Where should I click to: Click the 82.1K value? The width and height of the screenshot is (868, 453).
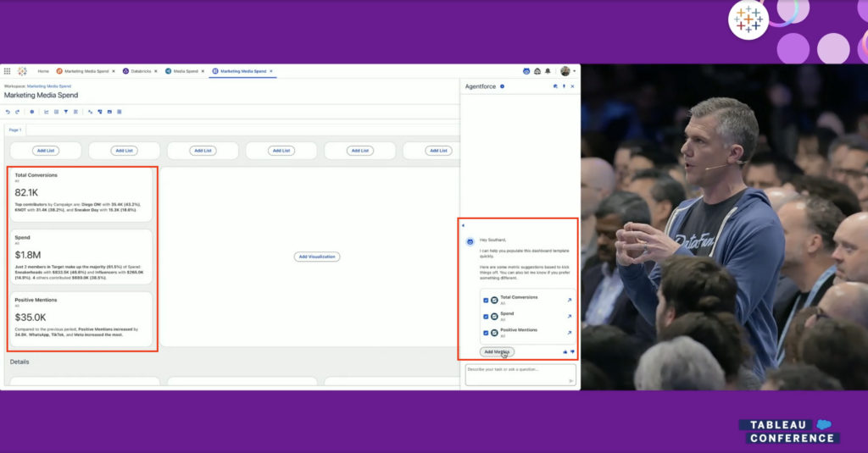26,192
